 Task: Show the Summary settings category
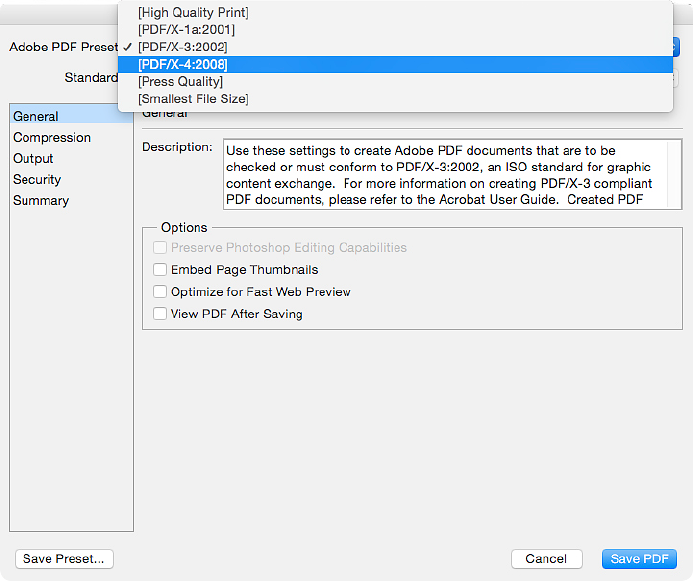71,201
